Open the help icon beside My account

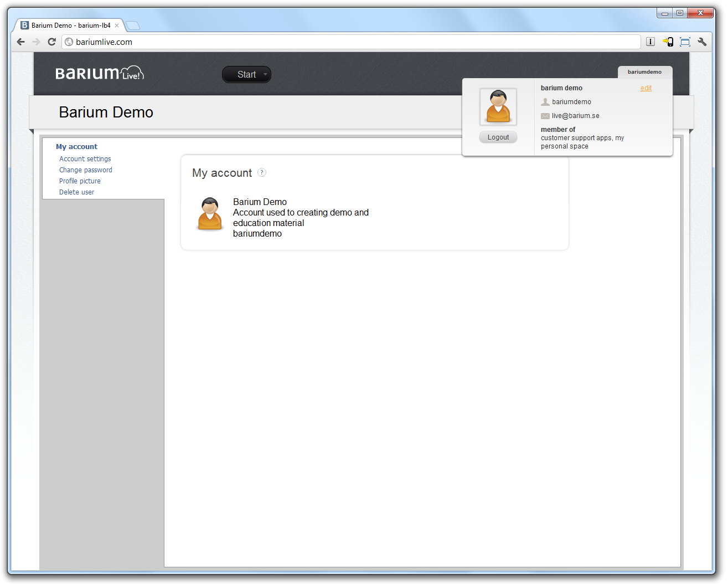pos(262,172)
